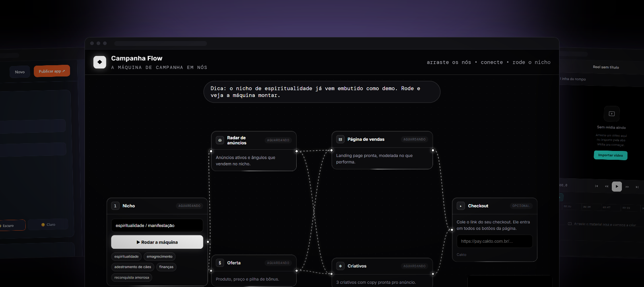This screenshot has width=644, height=287.
Task: Run the flow with Rodar a máquina button
Action: pyautogui.click(x=157, y=242)
